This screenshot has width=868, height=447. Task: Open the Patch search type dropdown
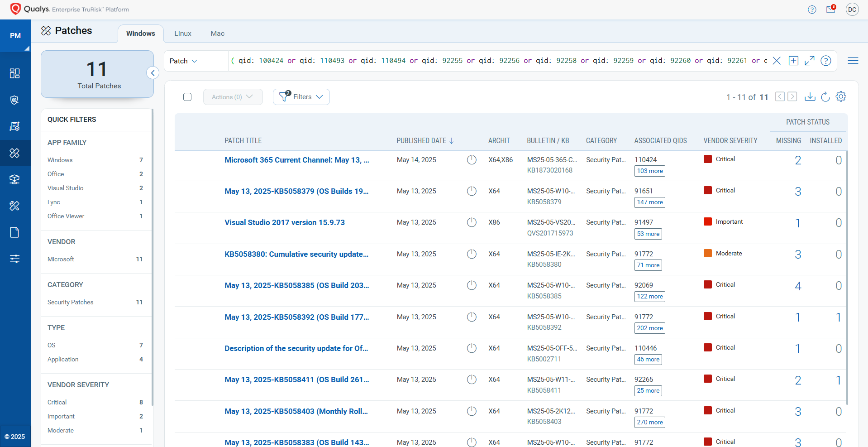pyautogui.click(x=183, y=61)
